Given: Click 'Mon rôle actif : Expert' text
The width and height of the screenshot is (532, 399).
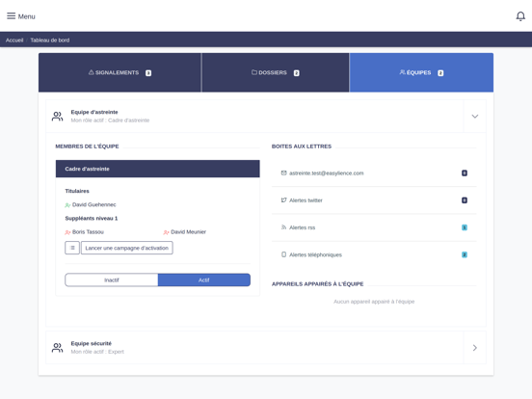Looking at the screenshot, I should click(97, 352).
